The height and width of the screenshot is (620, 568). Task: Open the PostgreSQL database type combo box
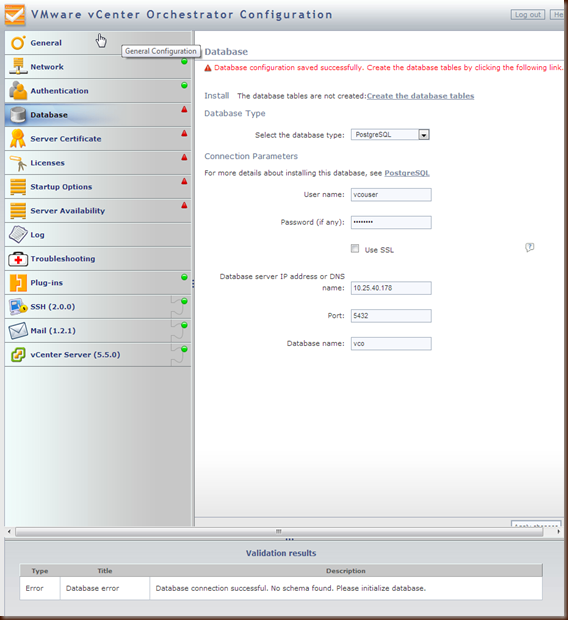point(390,135)
